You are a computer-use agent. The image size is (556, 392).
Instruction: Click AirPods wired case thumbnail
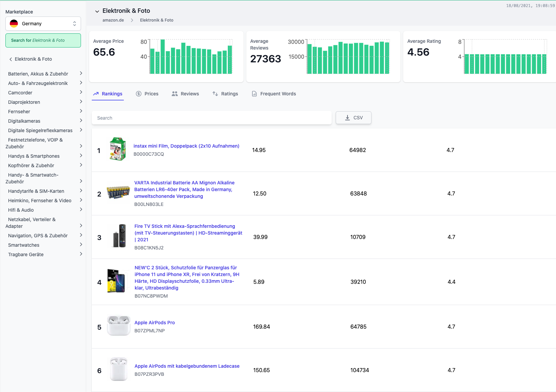tap(119, 369)
